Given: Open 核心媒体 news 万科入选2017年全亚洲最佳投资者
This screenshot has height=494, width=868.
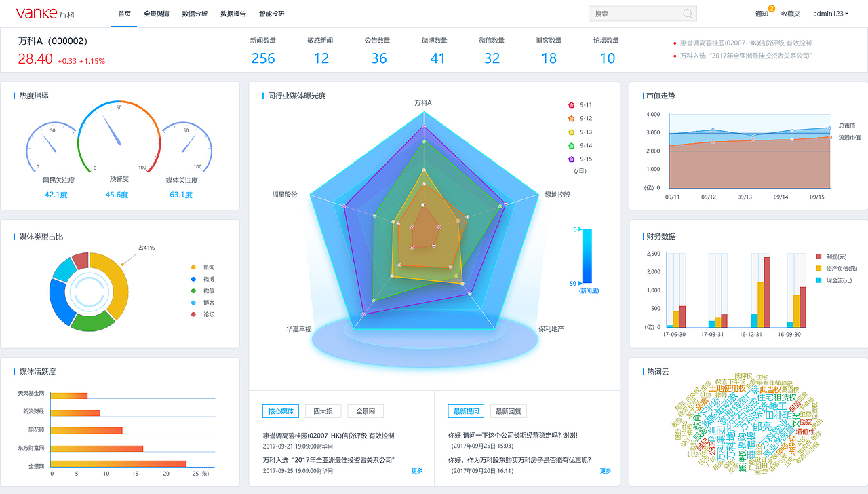Looking at the screenshot, I should (329, 460).
